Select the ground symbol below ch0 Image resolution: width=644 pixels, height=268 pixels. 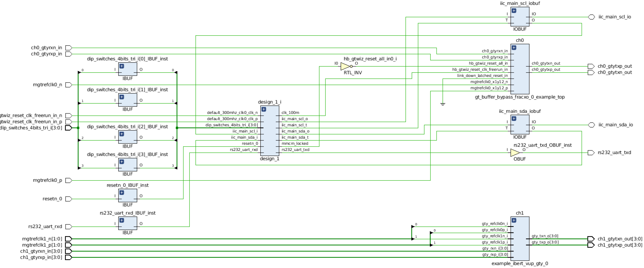(x=443, y=104)
